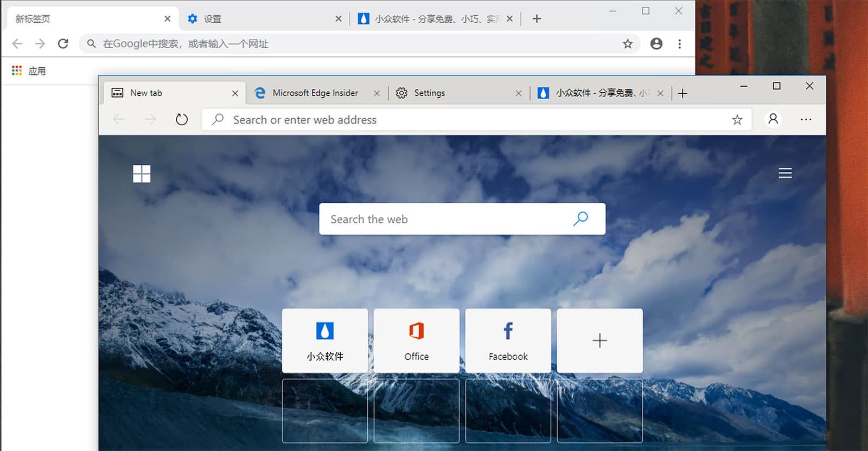
Task: Click Chrome's forward arrow button
Action: pos(40,44)
